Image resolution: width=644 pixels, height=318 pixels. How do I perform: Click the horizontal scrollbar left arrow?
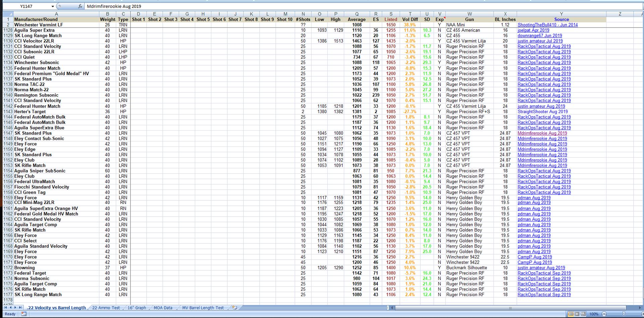click(392, 308)
